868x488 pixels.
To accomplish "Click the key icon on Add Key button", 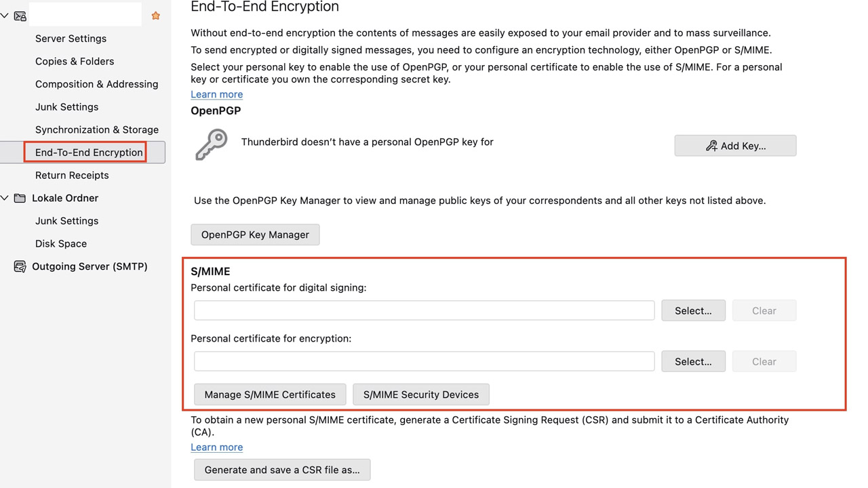I will pyautogui.click(x=711, y=146).
